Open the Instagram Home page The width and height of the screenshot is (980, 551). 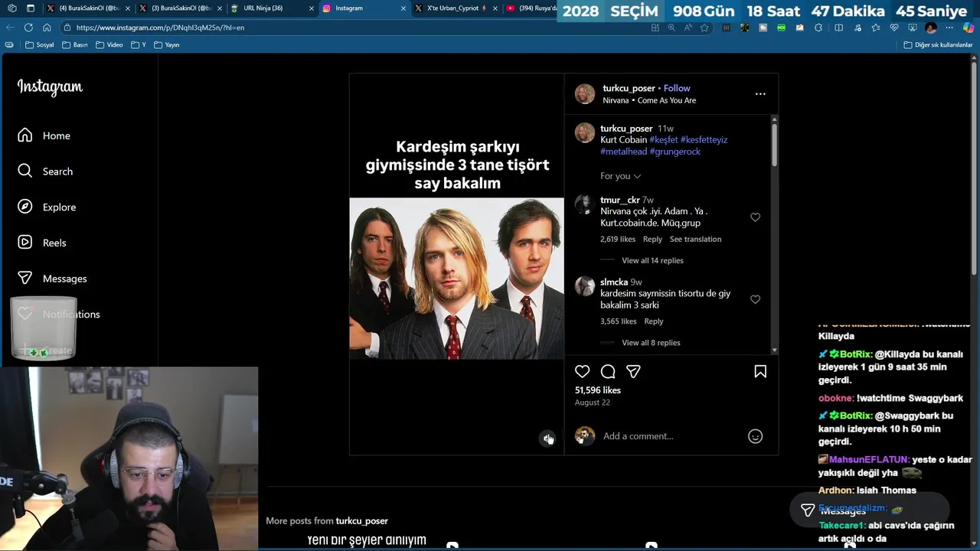(44, 135)
